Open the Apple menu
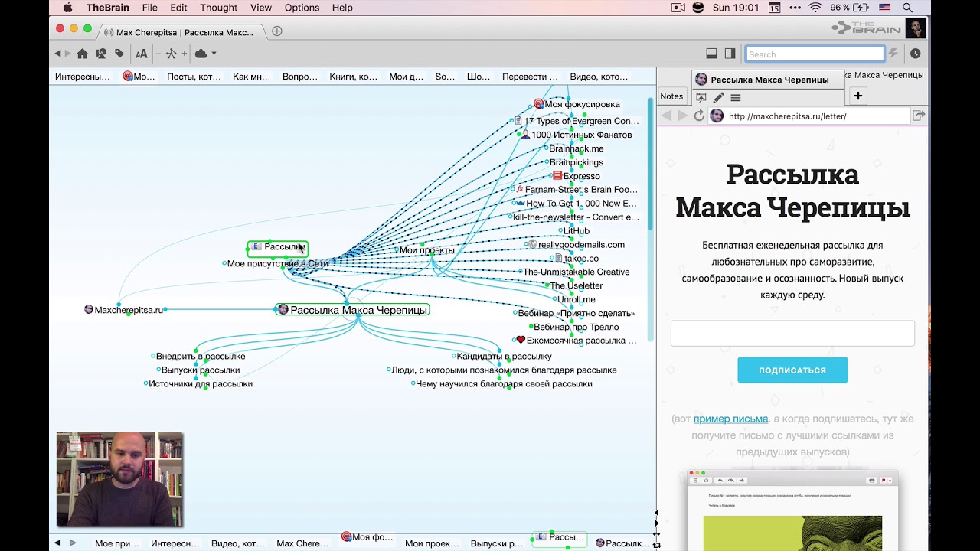The height and width of the screenshot is (551, 980). pyautogui.click(x=67, y=8)
